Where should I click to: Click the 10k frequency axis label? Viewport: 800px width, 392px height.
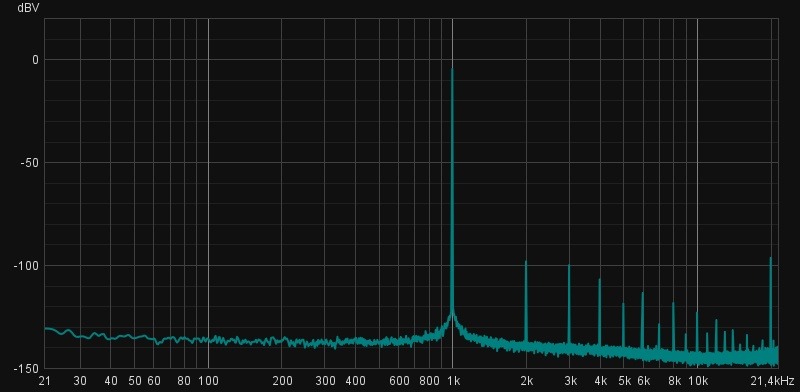(698, 381)
